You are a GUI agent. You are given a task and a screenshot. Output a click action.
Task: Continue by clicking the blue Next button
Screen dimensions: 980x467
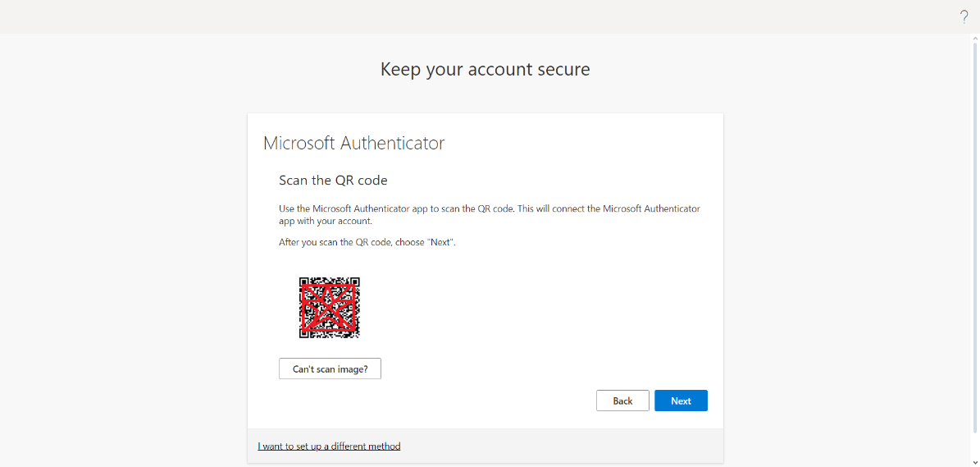pyautogui.click(x=681, y=401)
